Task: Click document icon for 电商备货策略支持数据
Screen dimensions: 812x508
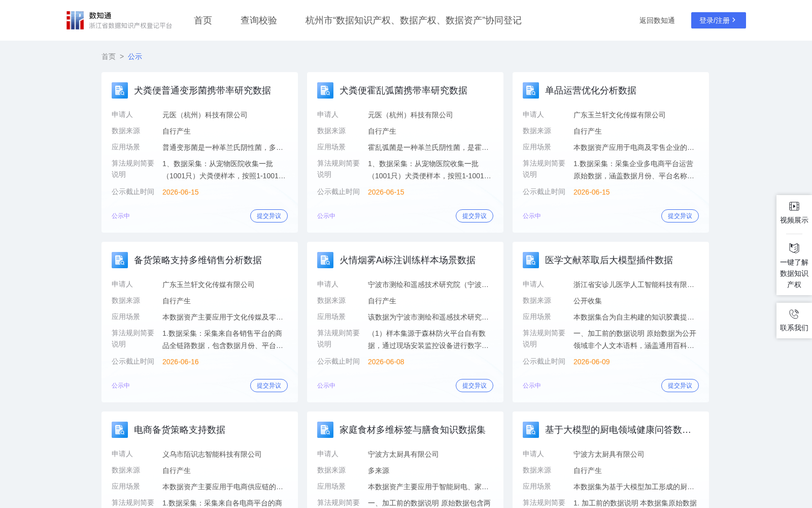Action: [120, 430]
